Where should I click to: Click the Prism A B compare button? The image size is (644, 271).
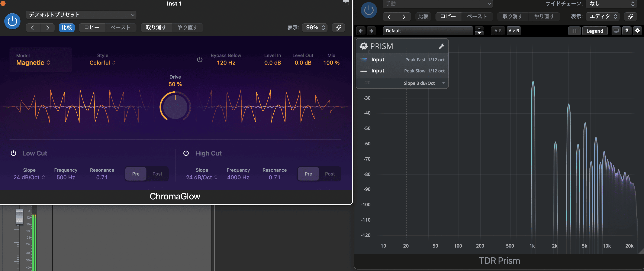pyautogui.click(x=498, y=31)
